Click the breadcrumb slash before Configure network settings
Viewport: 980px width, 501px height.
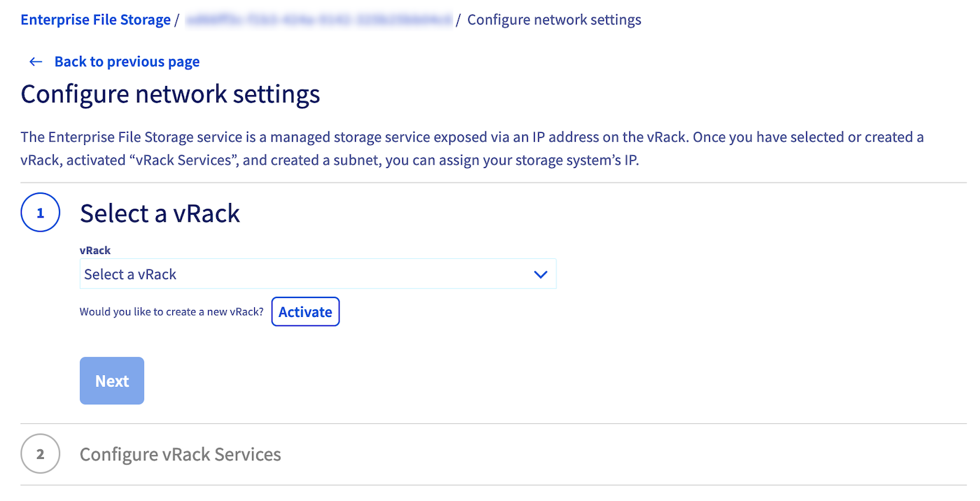[458, 20]
